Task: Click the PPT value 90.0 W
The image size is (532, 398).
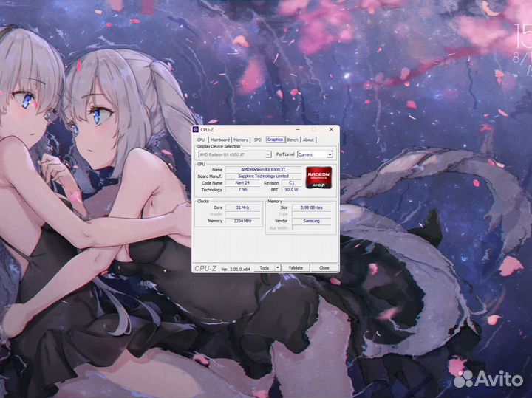Action: tap(291, 190)
